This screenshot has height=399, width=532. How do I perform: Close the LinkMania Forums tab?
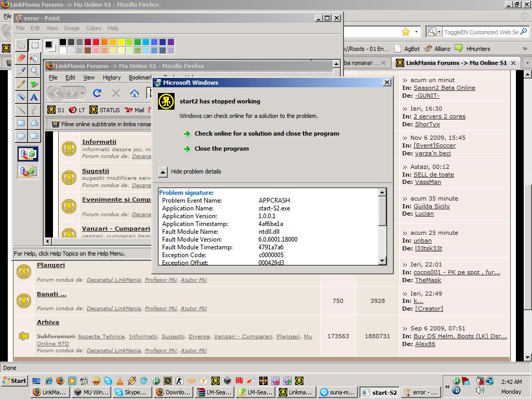513,63
